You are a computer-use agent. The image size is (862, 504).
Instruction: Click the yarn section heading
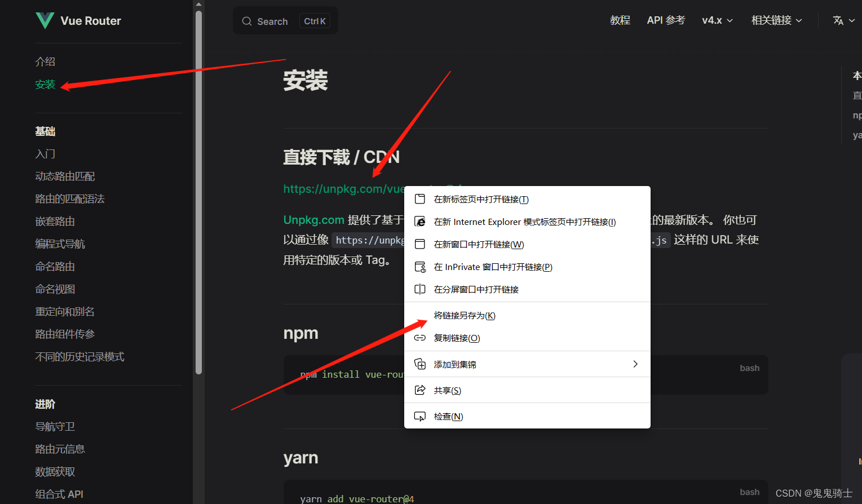300,458
